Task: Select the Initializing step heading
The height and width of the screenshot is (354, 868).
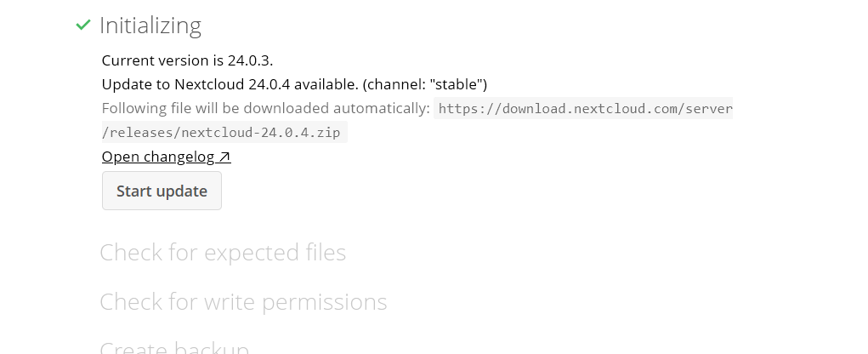Action: coord(150,26)
